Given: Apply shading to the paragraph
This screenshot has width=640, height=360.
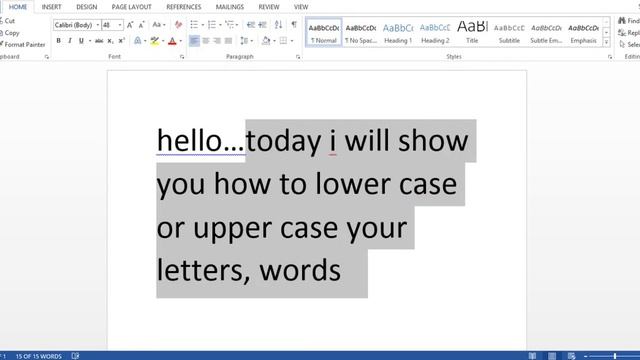Looking at the screenshot, I should tap(266, 41).
